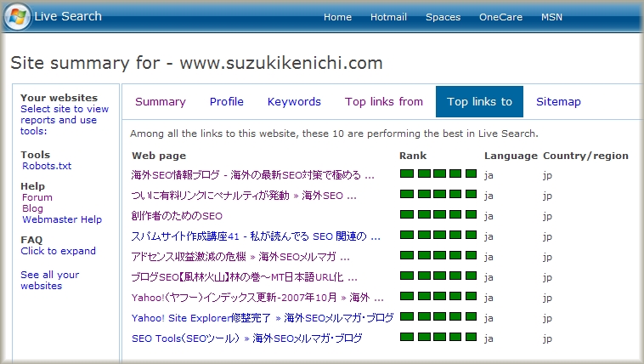Image resolution: width=644 pixels, height=364 pixels.
Task: Open the 創作者のためのSEO link
Action: click(177, 216)
